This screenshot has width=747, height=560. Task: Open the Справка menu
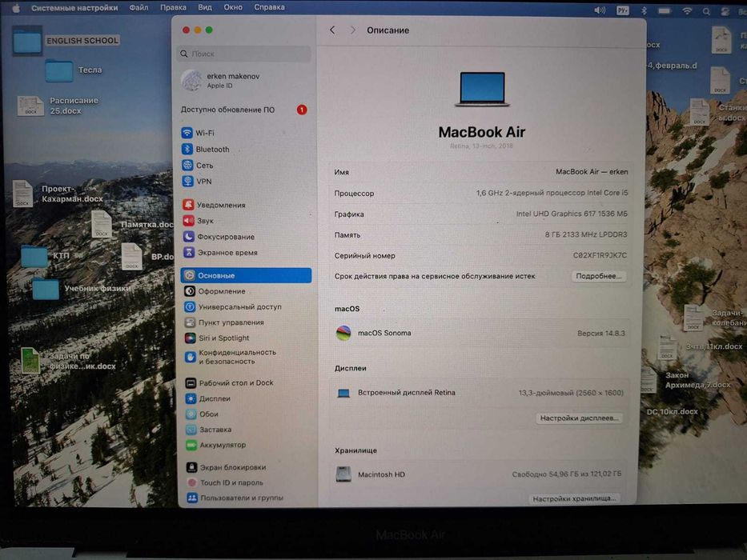269,7
